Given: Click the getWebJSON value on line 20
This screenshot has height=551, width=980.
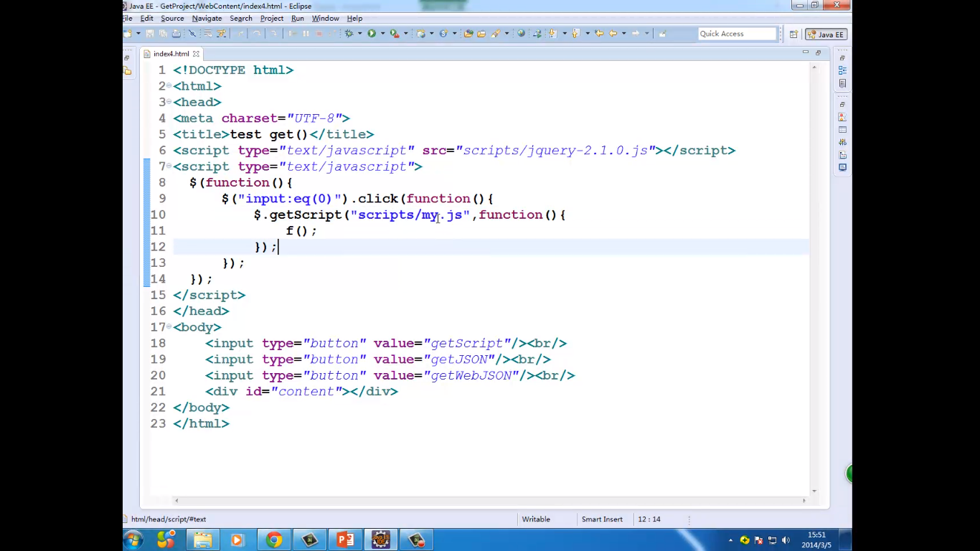Looking at the screenshot, I should (471, 375).
